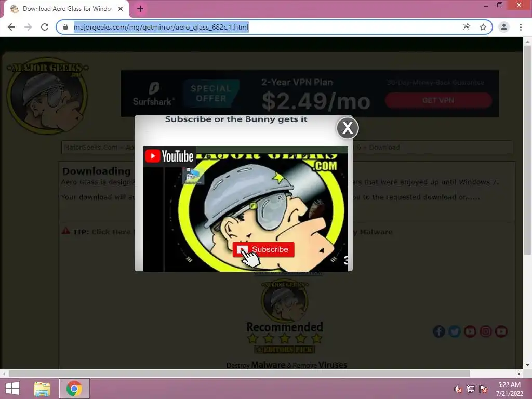This screenshot has height=399, width=532.
Task: Click the muted volume tray icon
Action: tap(458, 389)
